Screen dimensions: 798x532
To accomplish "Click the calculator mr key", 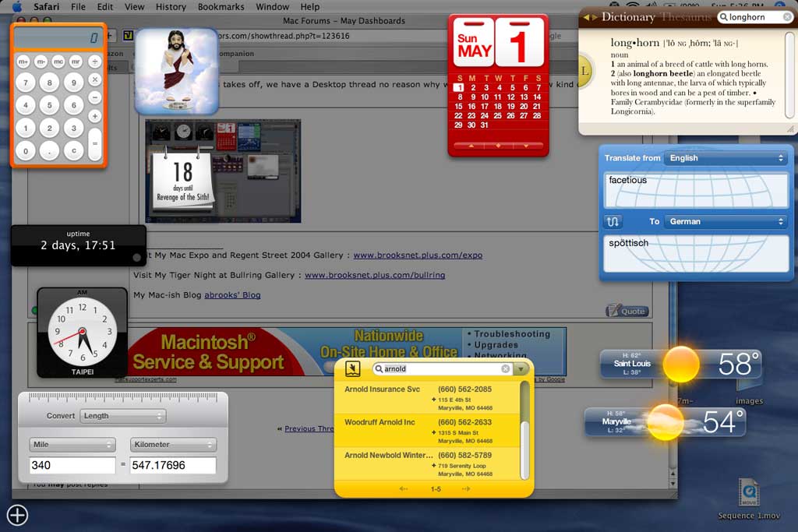I will (76, 62).
